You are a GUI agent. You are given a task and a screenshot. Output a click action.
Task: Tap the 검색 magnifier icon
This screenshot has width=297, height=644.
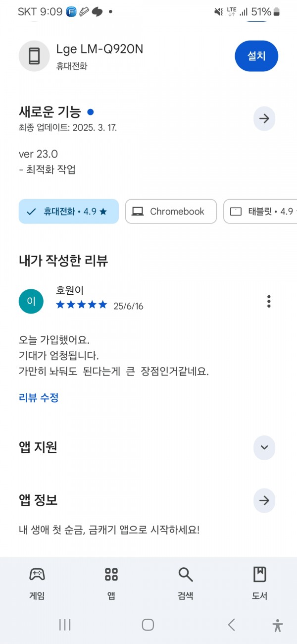pyautogui.click(x=185, y=575)
